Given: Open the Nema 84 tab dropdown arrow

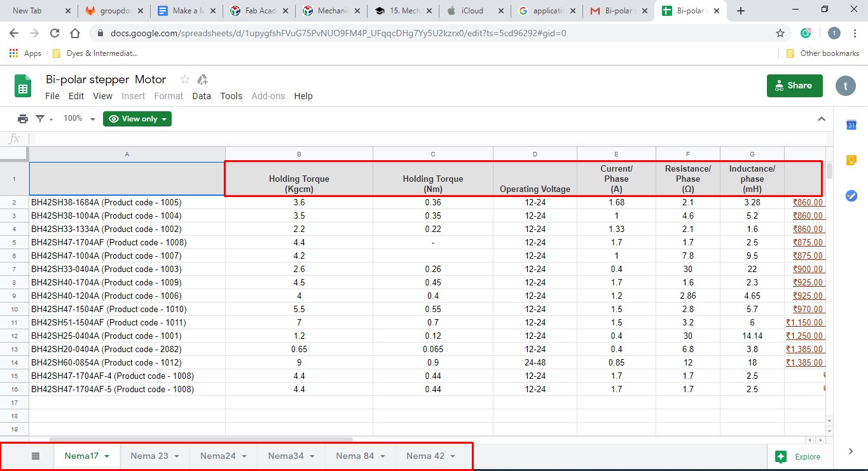Looking at the screenshot, I should pos(382,456).
